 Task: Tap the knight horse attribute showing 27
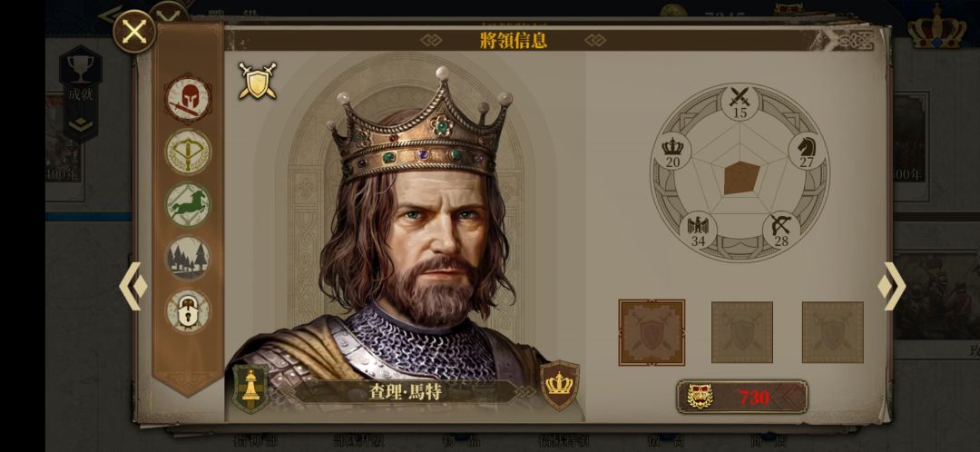click(x=807, y=152)
